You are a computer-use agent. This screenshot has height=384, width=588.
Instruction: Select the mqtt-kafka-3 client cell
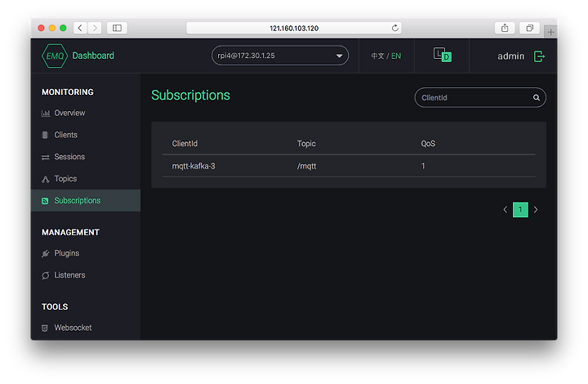194,166
